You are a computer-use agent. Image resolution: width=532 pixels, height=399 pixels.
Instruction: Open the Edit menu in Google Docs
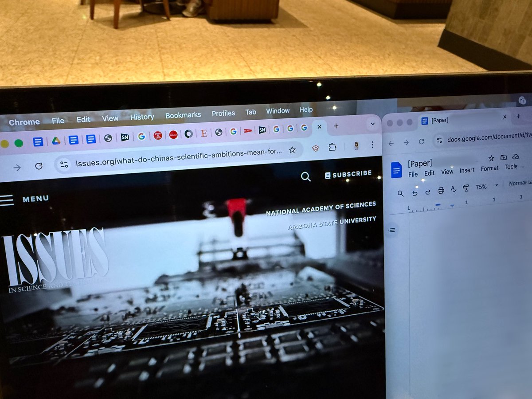pos(429,173)
